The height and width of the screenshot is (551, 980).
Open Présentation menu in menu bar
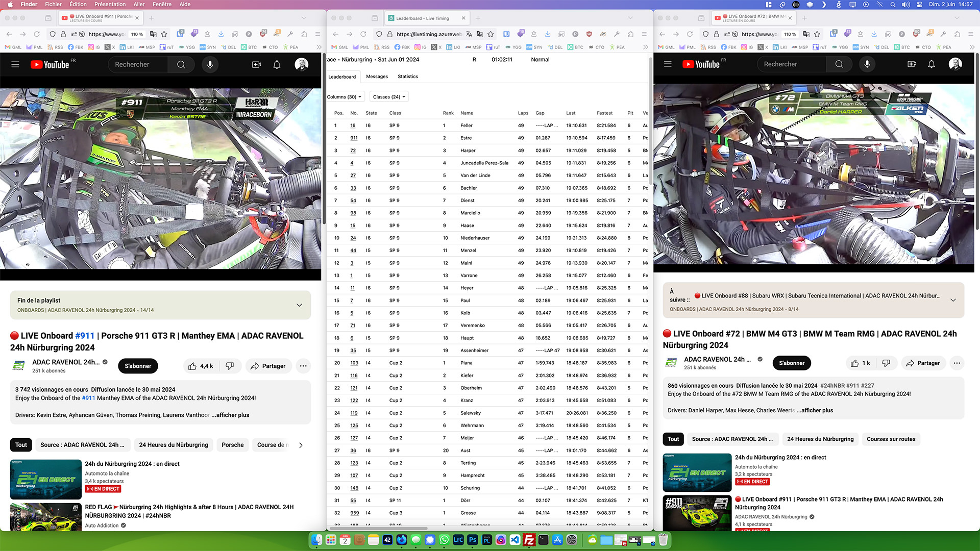point(110,4)
